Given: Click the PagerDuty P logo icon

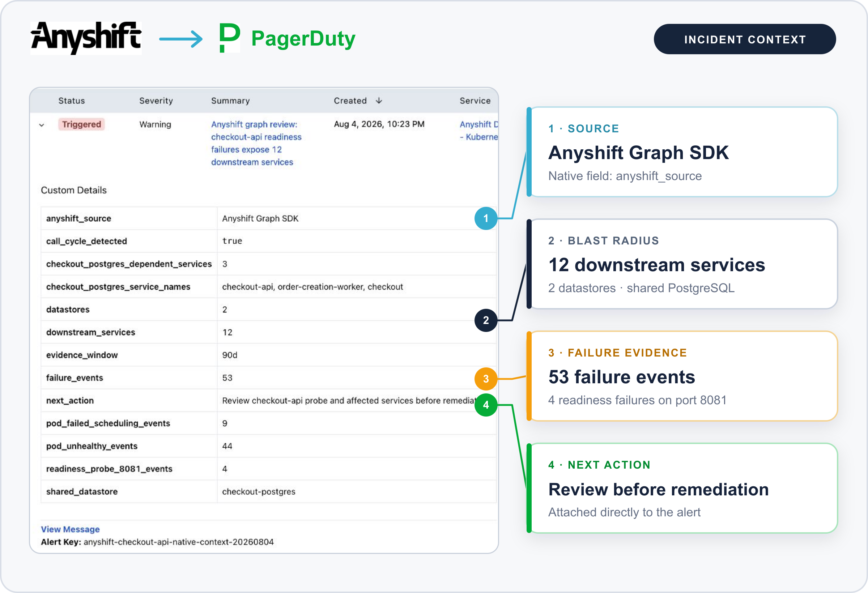Looking at the screenshot, I should click(x=229, y=38).
